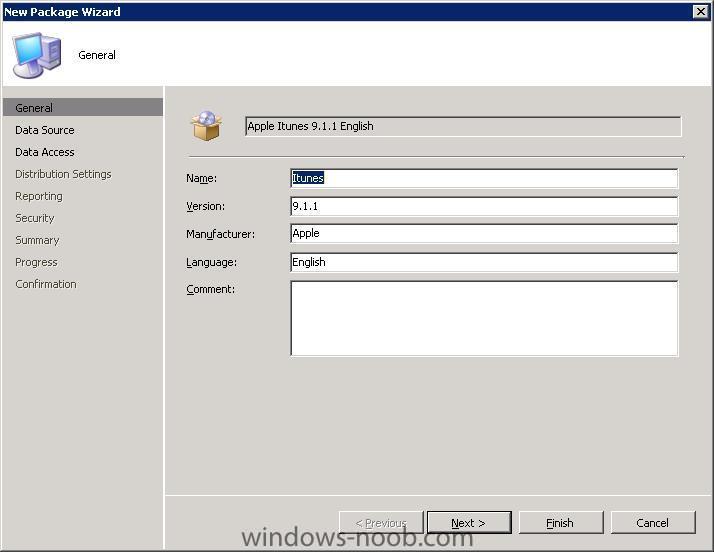The height and width of the screenshot is (552, 714).
Task: Click the Version: label
Action: 205,206
